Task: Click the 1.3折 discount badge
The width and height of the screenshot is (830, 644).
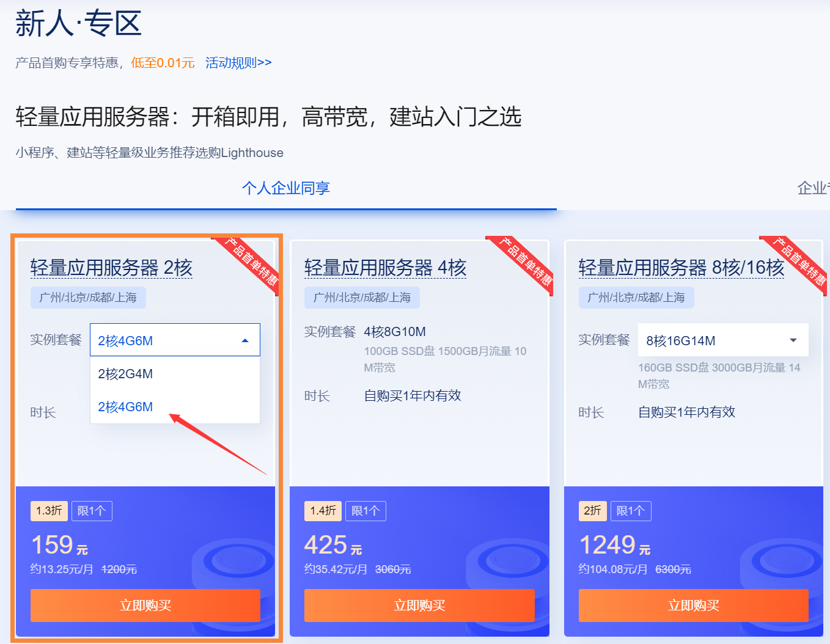Action: 49,511
